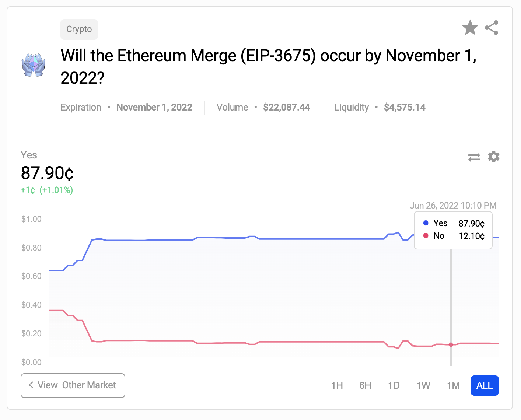
Task: Switch chart range to 1H
Action: 337,385
